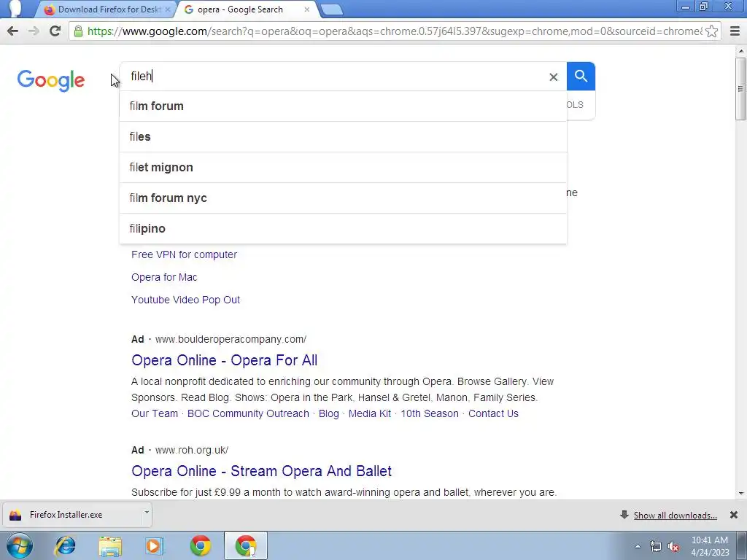Click the forward navigation arrow
The image size is (747, 560).
(x=34, y=31)
